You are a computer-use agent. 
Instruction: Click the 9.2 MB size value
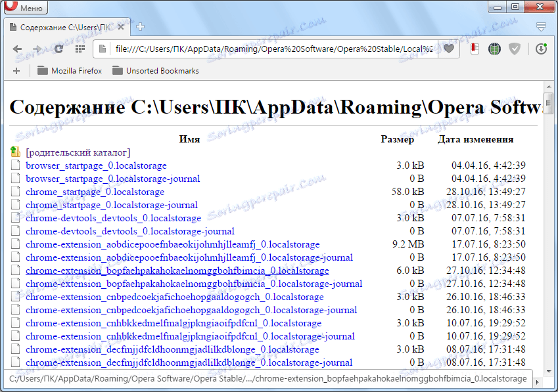pyautogui.click(x=408, y=244)
